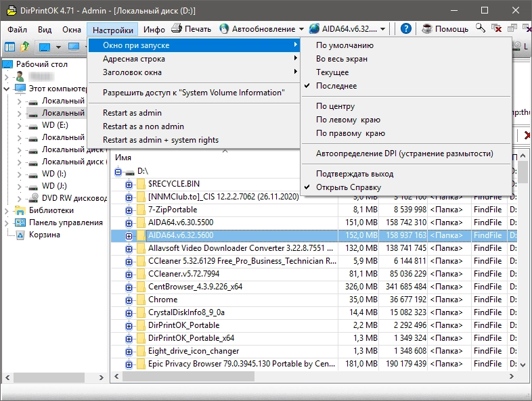532x401 pixels.
Task: Click the D:\ drive icon in the file list
Action: [x=130, y=172]
